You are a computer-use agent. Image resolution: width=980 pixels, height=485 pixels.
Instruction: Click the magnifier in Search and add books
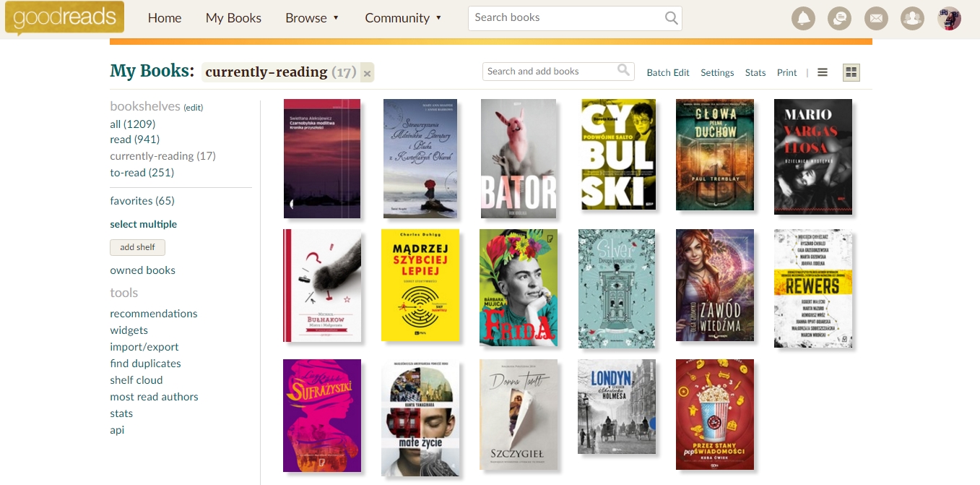tap(624, 71)
